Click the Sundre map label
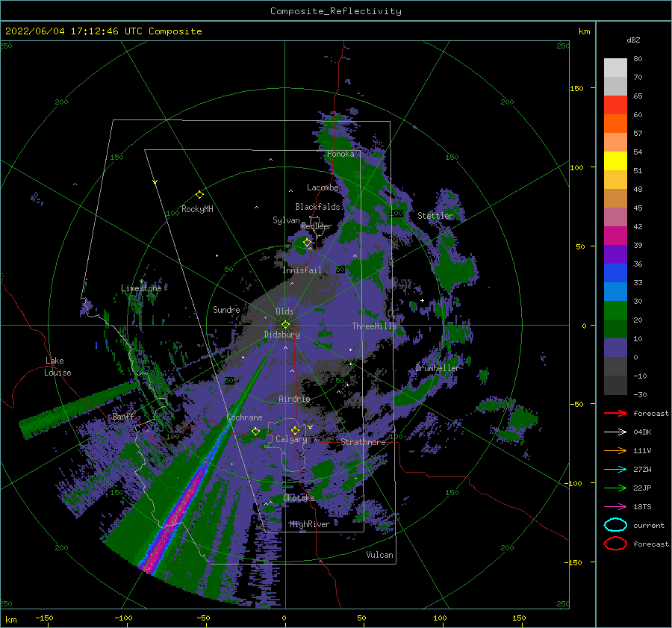Viewport: 672px width, 628px height. 226,309
